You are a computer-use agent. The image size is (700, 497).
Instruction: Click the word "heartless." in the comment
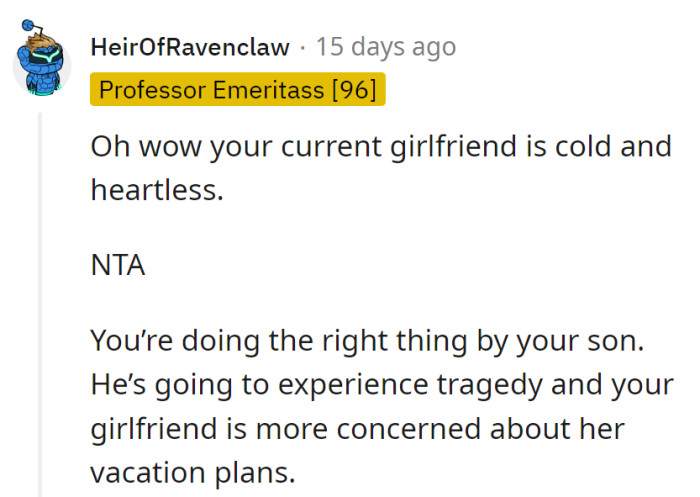click(156, 190)
